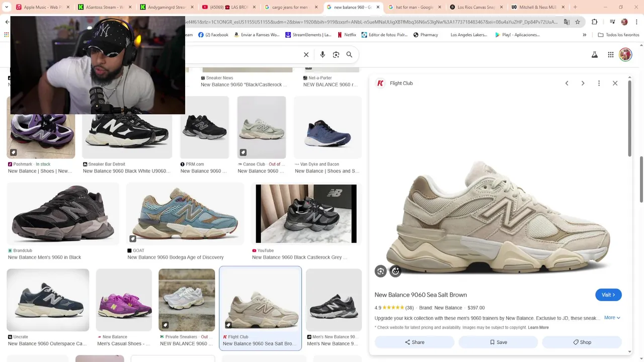This screenshot has height=362, width=644.
Task: Search inside image with Lens icon
Action: point(380,271)
